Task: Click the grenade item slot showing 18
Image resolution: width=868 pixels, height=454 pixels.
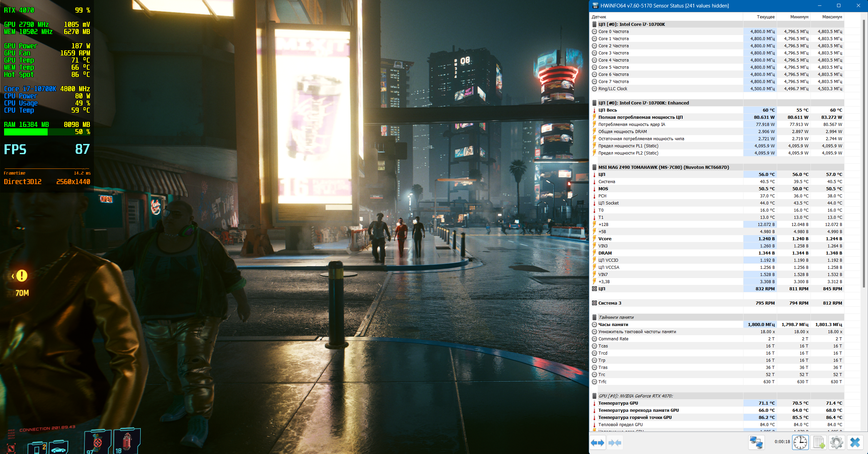Action: pyautogui.click(x=127, y=441)
